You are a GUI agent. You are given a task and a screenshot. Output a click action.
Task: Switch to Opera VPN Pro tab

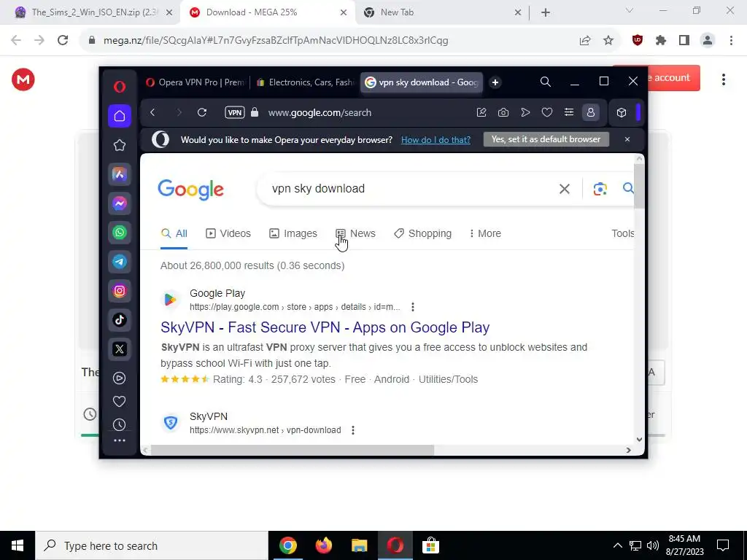[196, 82]
